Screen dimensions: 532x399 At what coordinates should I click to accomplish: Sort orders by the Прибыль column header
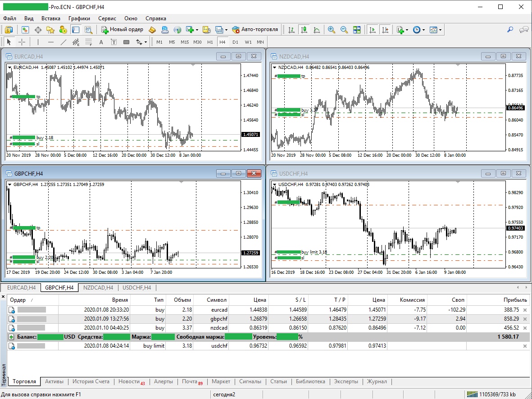(x=515, y=300)
